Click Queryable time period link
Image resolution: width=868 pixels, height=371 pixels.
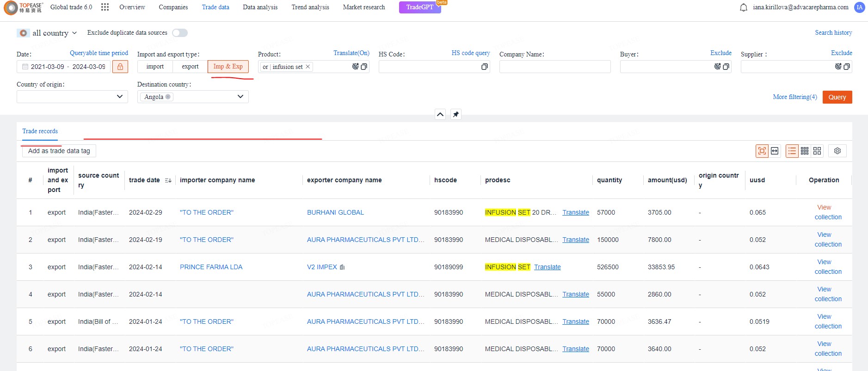coord(99,53)
